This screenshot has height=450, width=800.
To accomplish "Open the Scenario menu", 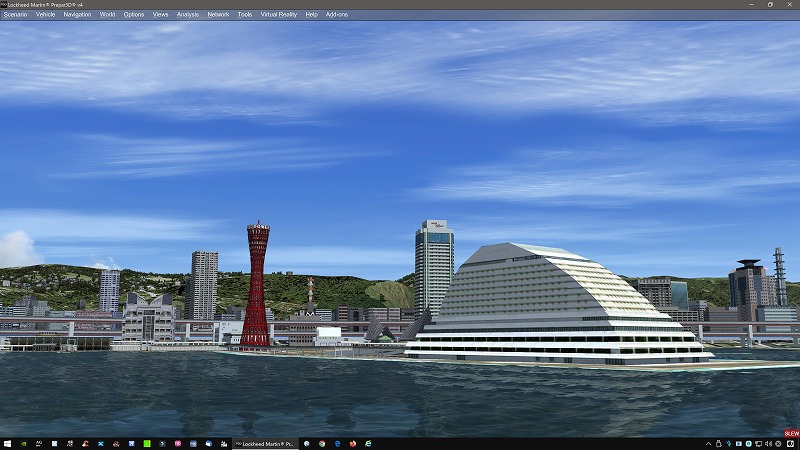I will click(x=15, y=15).
